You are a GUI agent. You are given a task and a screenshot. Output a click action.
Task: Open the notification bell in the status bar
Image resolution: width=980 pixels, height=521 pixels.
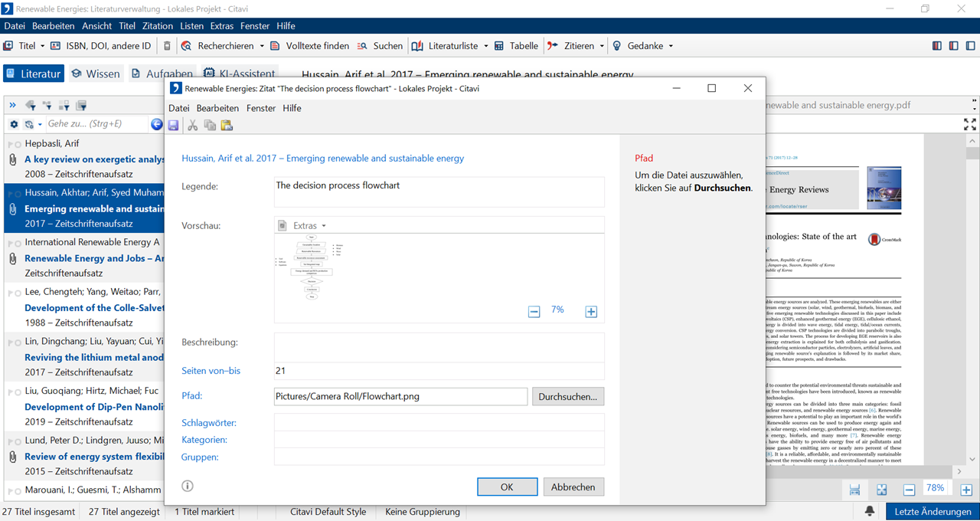coord(871,511)
